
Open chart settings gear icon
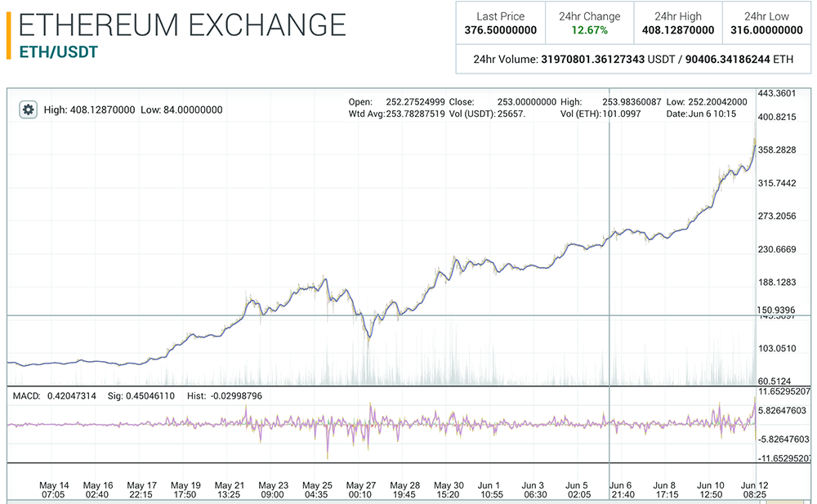(x=29, y=109)
